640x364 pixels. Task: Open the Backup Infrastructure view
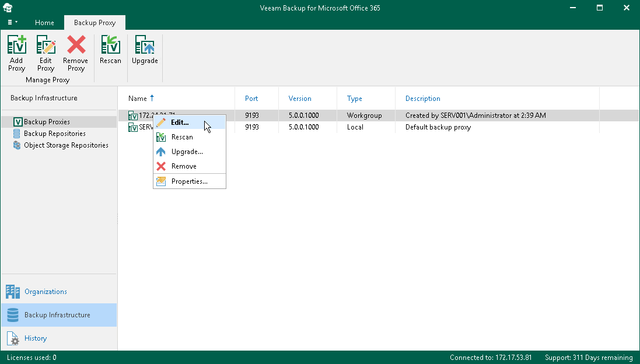pos(59,315)
